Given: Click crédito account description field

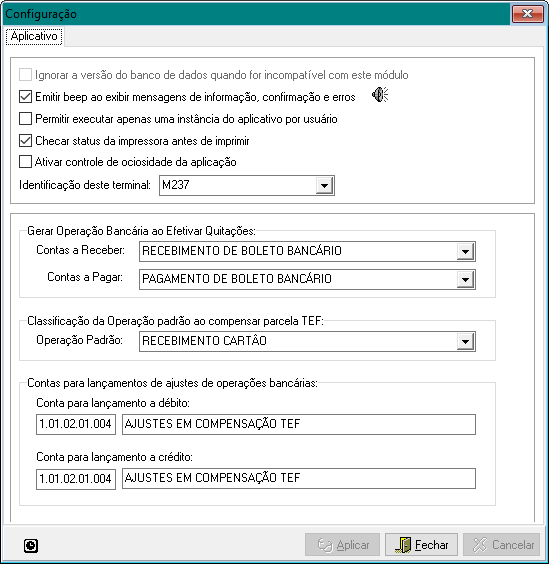Looking at the screenshot, I should click(299, 478).
